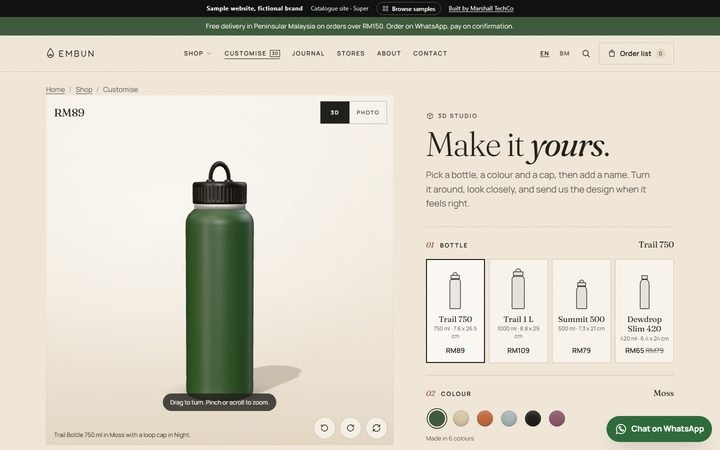Click the 'Made in 6 colours' note
The image size is (720, 450).
coord(450,439)
